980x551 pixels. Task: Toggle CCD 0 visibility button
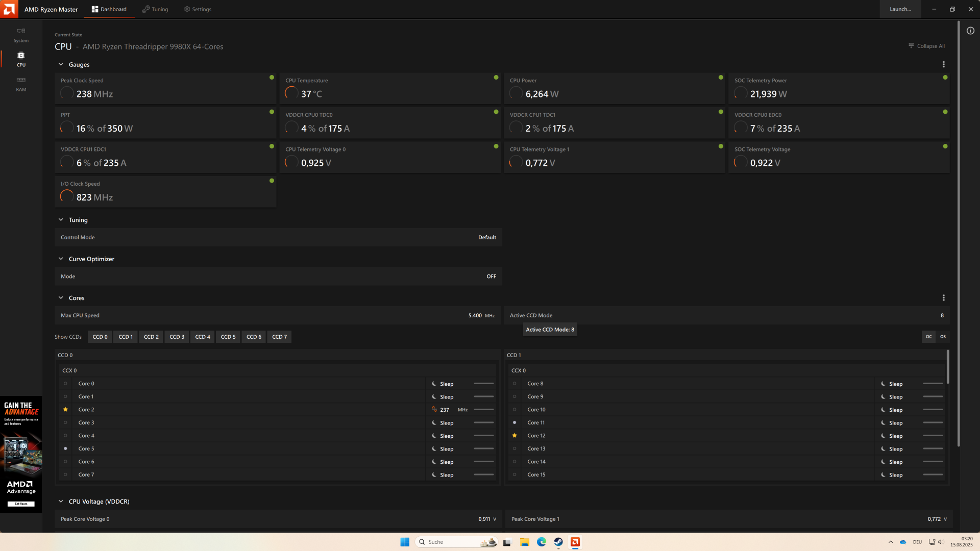tap(100, 337)
